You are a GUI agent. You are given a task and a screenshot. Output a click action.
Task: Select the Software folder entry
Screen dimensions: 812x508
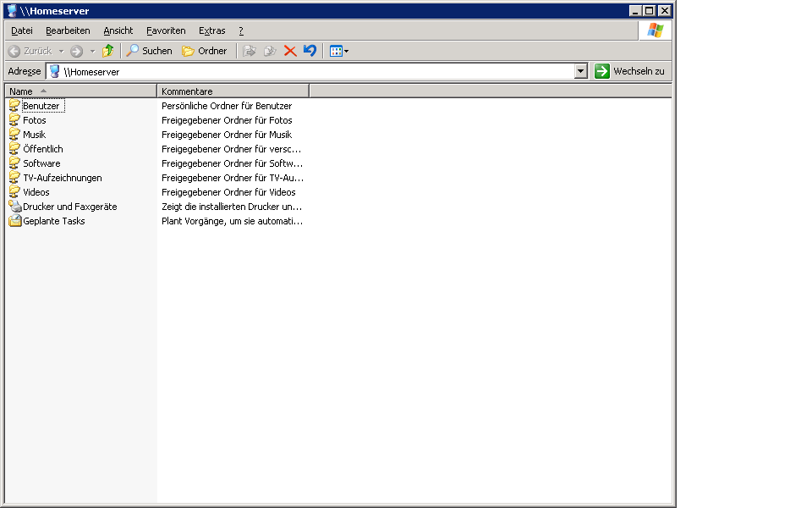pyautogui.click(x=41, y=163)
